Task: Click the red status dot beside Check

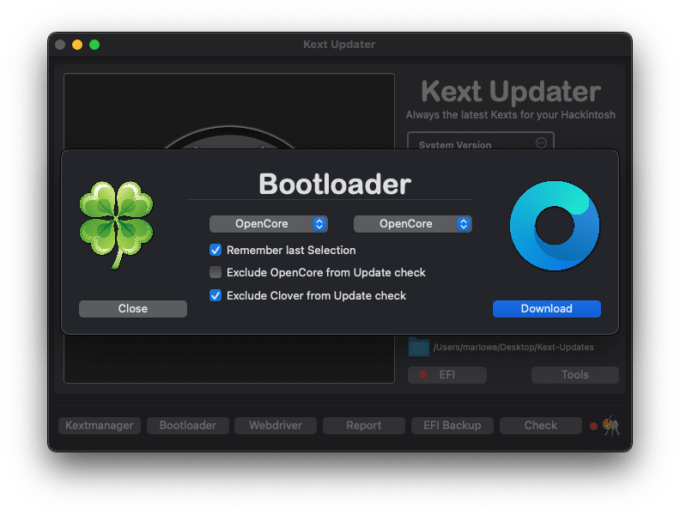Action: [593, 426]
